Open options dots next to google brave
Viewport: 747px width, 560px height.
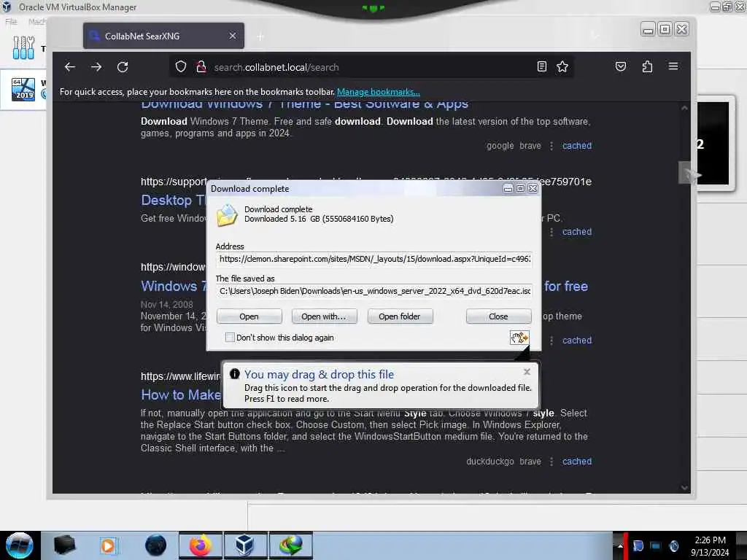point(551,146)
